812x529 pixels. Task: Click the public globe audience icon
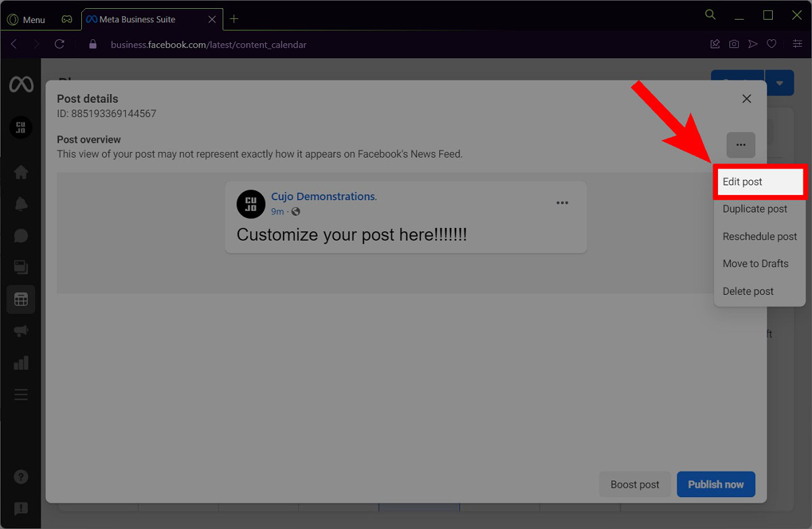296,212
